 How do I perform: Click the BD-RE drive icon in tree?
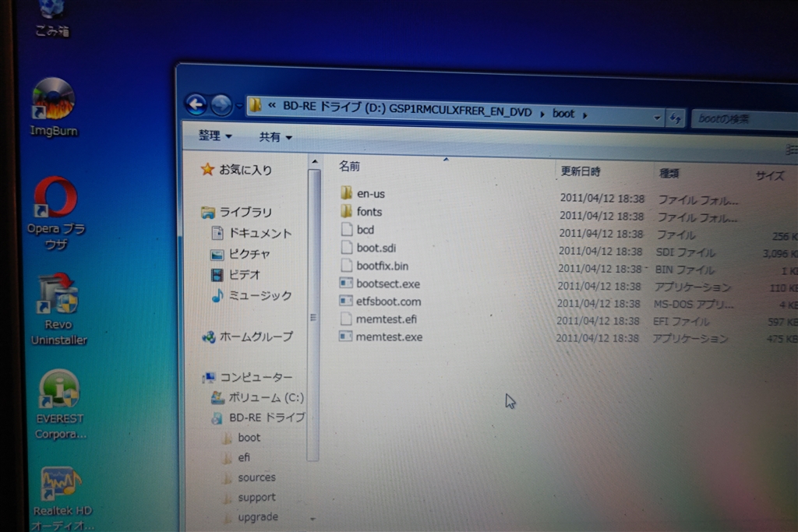[218, 417]
